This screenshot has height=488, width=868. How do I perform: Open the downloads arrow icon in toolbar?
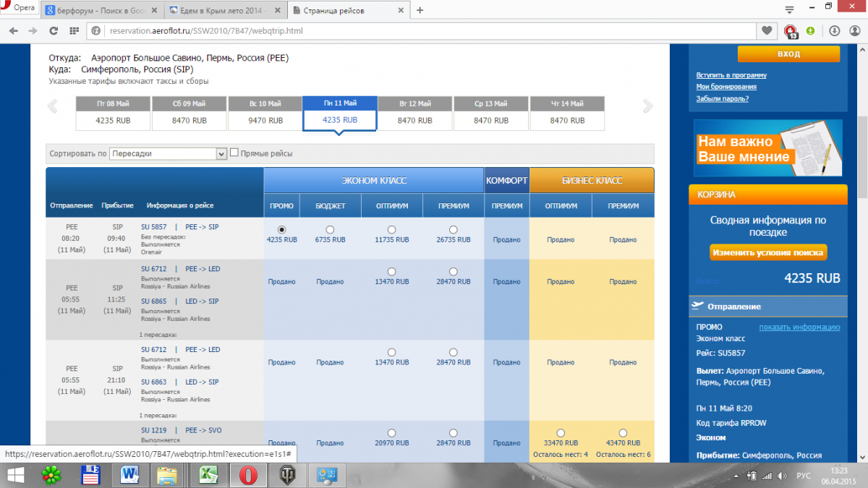click(834, 31)
